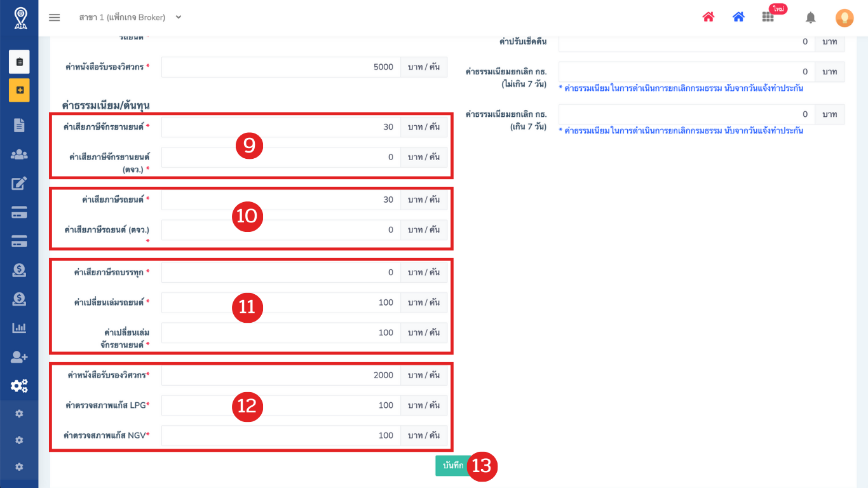
Task: Click the lower hand-holding-coin sidebar icon
Action: [19, 299]
